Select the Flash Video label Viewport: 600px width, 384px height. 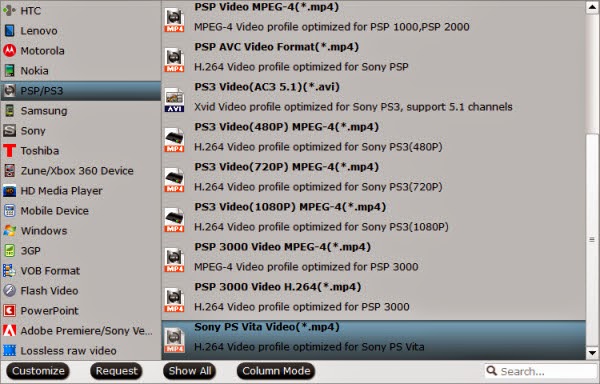pyautogui.click(x=49, y=291)
